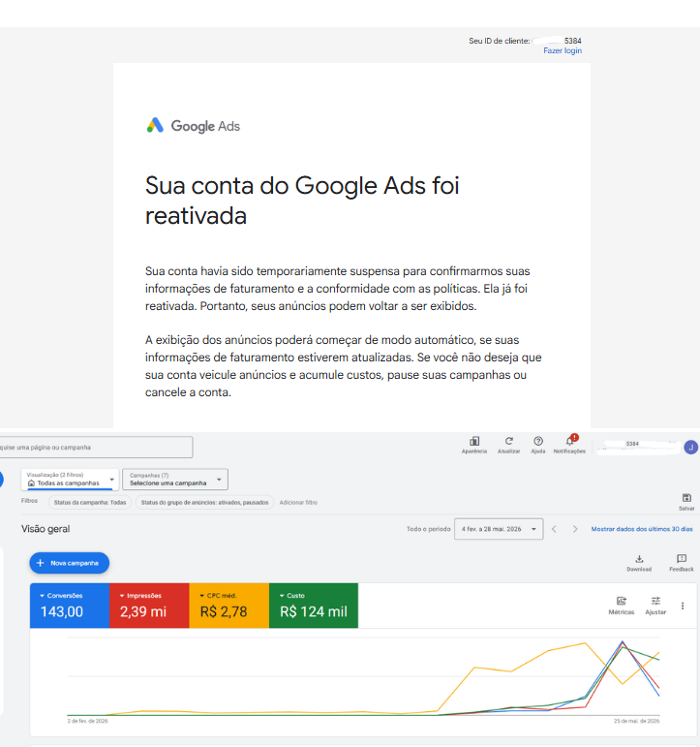Click the Todo o período label
Screen dimensions: 700x747
point(429,529)
